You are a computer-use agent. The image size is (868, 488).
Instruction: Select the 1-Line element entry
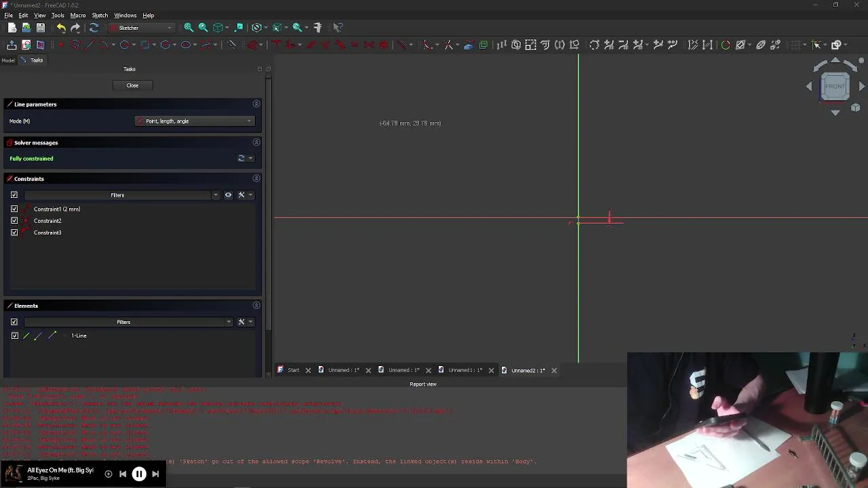(79, 335)
